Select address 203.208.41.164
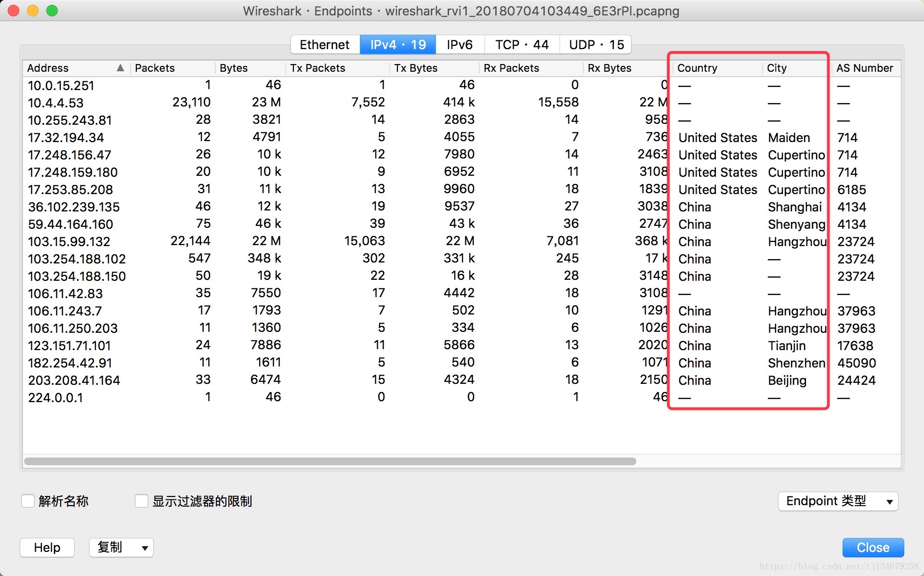 tap(74, 380)
